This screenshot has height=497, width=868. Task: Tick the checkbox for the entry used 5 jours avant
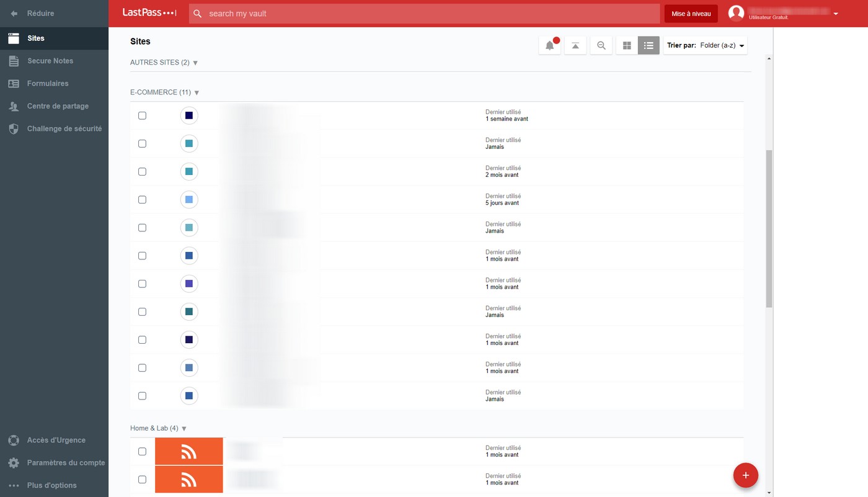coord(142,200)
